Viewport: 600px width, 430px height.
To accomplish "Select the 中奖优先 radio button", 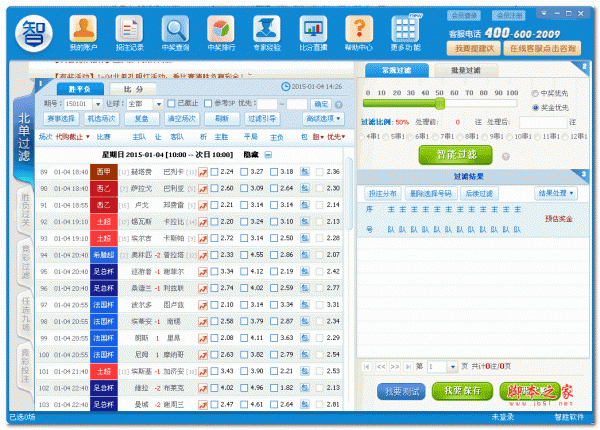I will click(x=535, y=93).
